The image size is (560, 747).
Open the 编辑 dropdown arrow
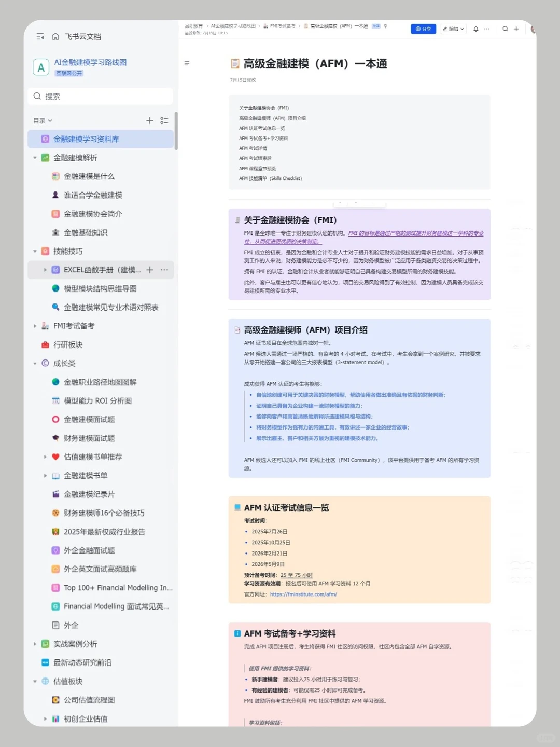tap(463, 29)
